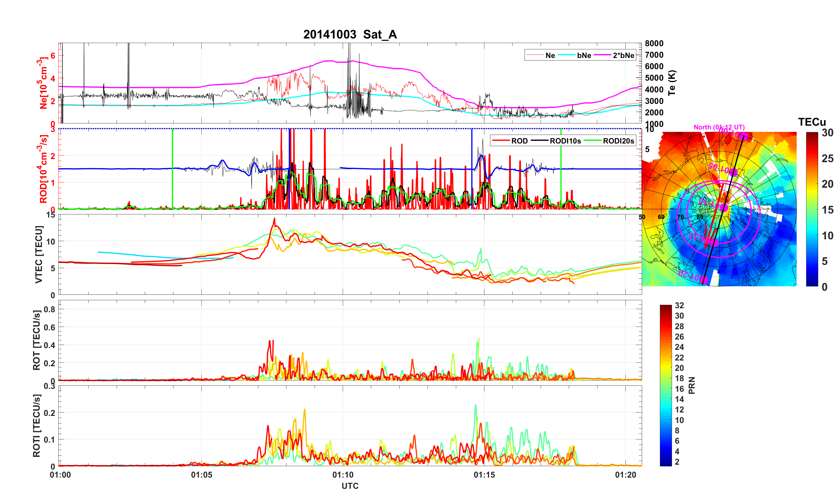The width and height of the screenshot is (834, 504).
Task: Click the UTC x-axis label
Action: point(350,486)
